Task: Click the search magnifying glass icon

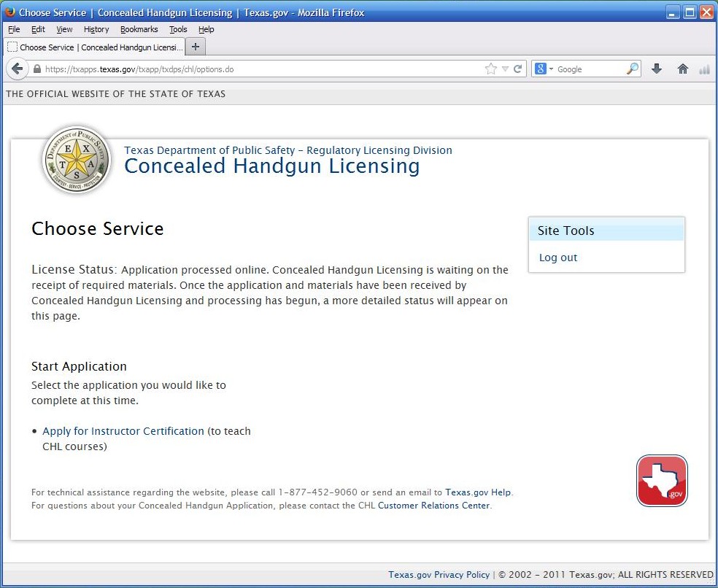Action: coord(632,69)
